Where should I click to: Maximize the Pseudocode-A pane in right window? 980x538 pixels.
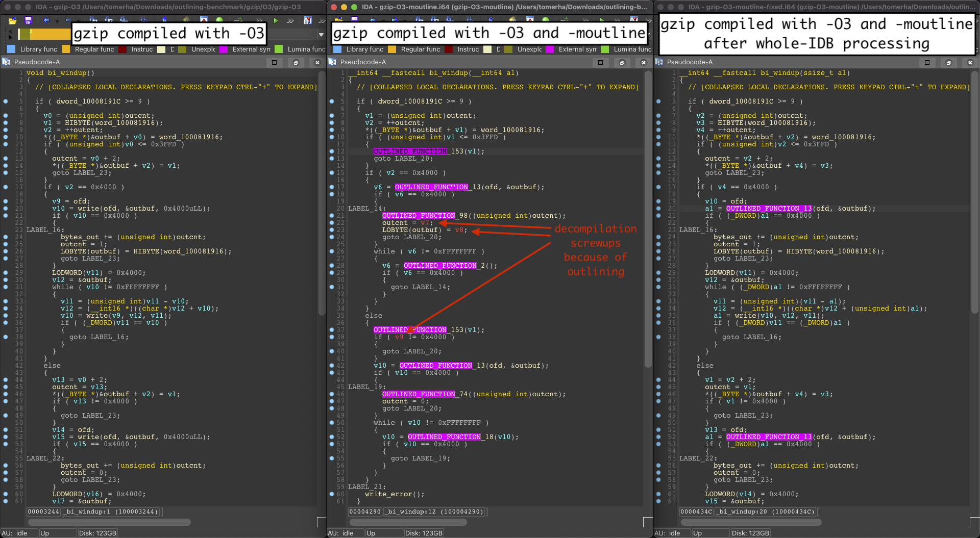[927, 62]
